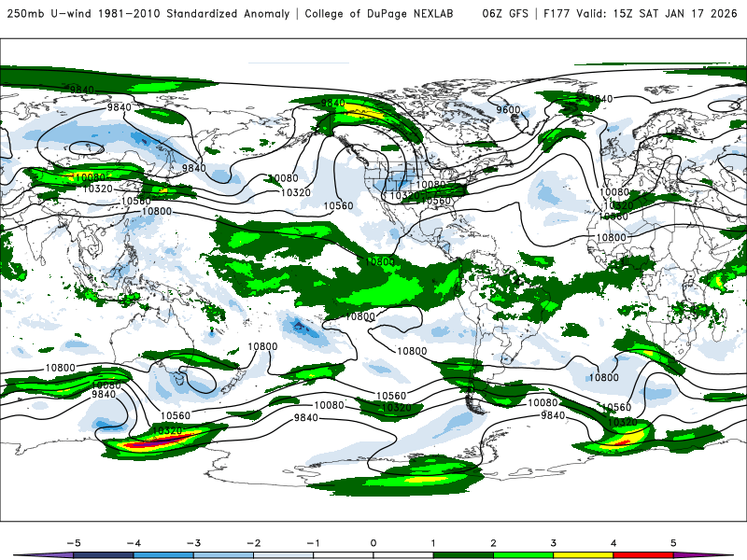
Task: Click the 'College of DuPage NEXLAB' text
Action: click(379, 14)
